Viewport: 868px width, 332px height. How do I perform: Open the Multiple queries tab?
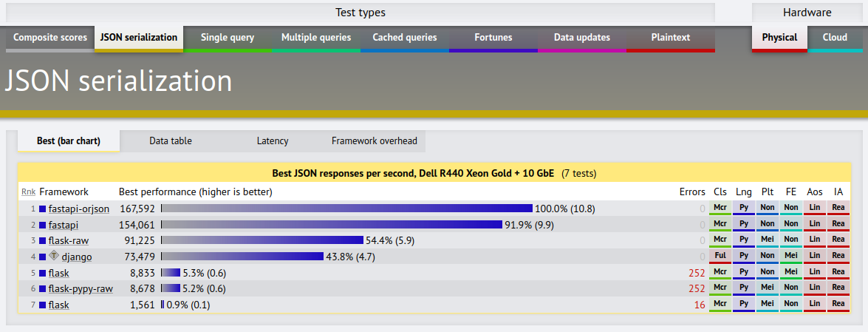point(316,38)
